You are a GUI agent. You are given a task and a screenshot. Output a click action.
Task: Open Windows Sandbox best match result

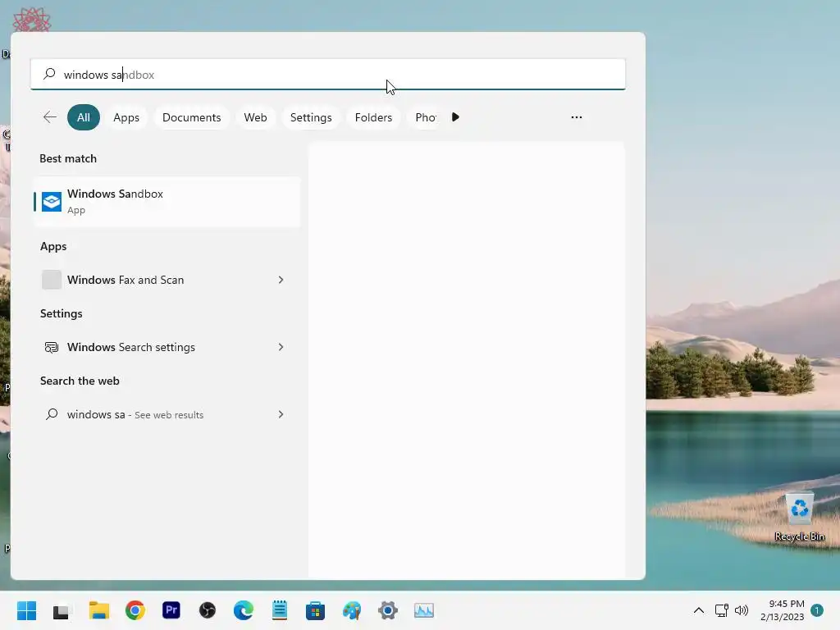[x=167, y=202]
